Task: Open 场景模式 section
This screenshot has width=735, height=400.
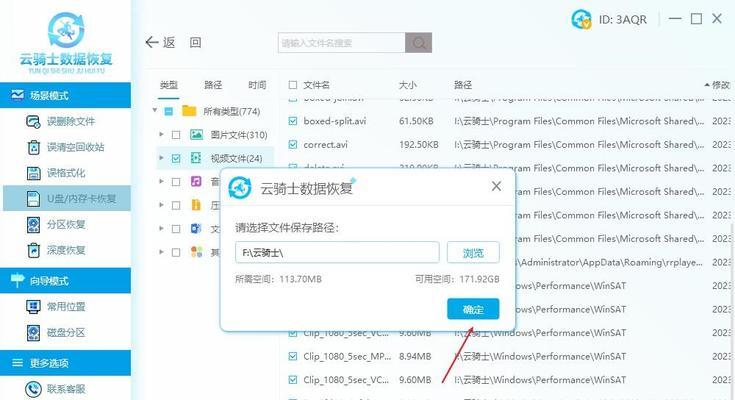Action: tap(66, 95)
